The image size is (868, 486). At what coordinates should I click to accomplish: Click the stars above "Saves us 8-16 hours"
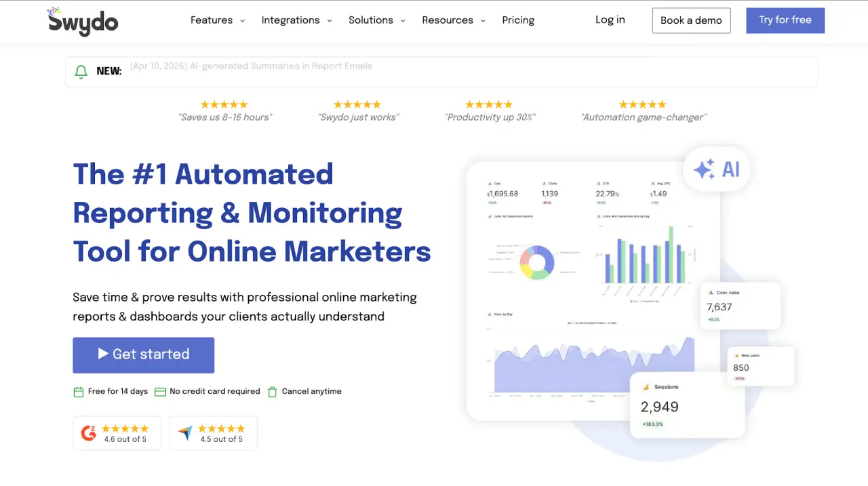[224, 104]
